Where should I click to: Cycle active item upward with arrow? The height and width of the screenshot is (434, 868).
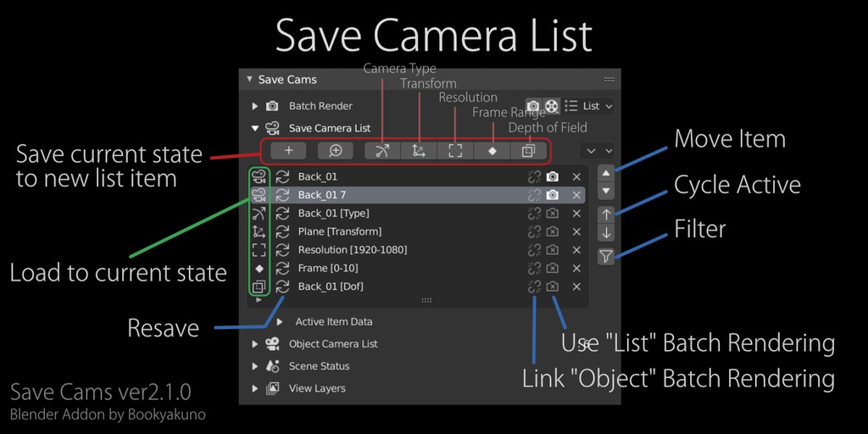tap(606, 214)
